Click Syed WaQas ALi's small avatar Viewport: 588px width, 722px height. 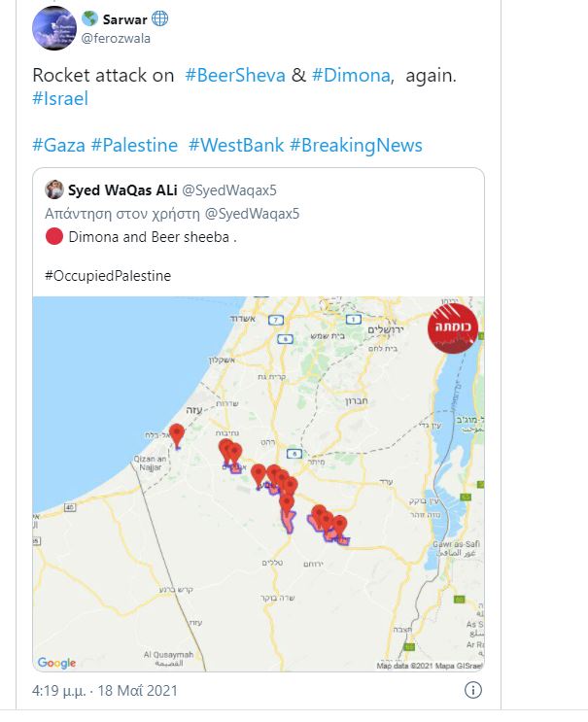[x=54, y=189]
